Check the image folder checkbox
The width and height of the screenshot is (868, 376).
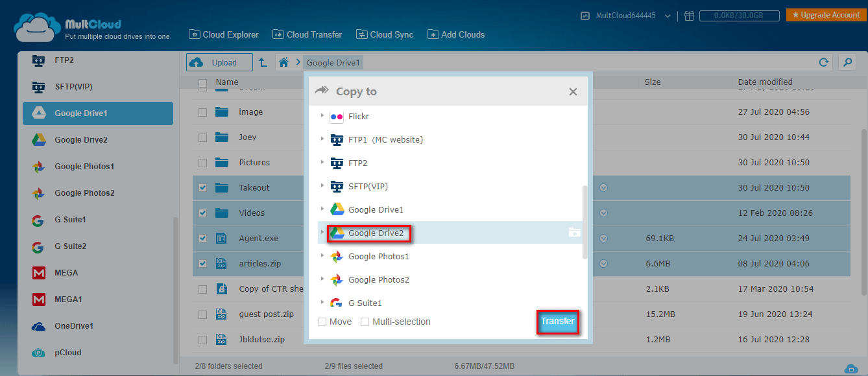(x=203, y=112)
